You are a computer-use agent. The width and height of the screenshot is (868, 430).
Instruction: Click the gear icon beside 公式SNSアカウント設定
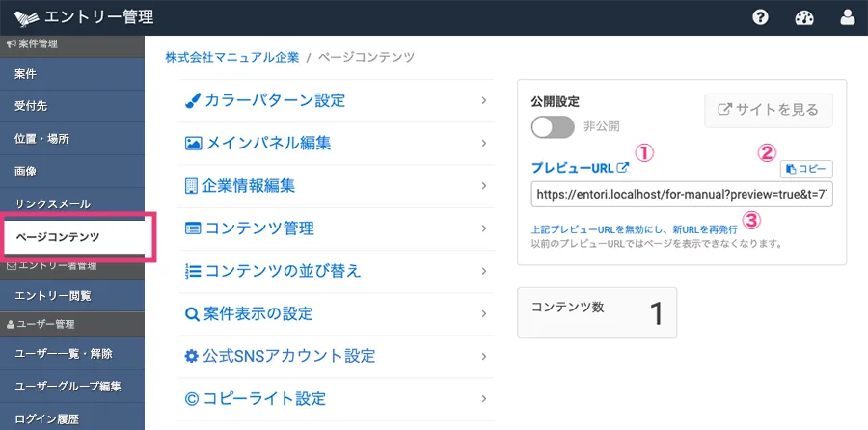[192, 356]
